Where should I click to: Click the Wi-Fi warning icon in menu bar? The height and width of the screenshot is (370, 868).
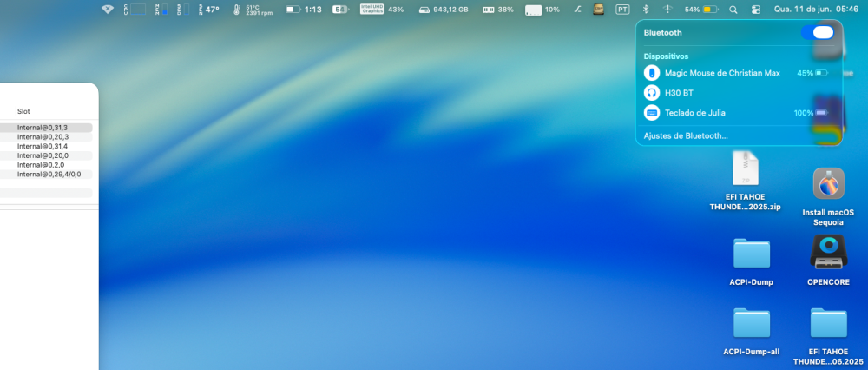point(667,10)
